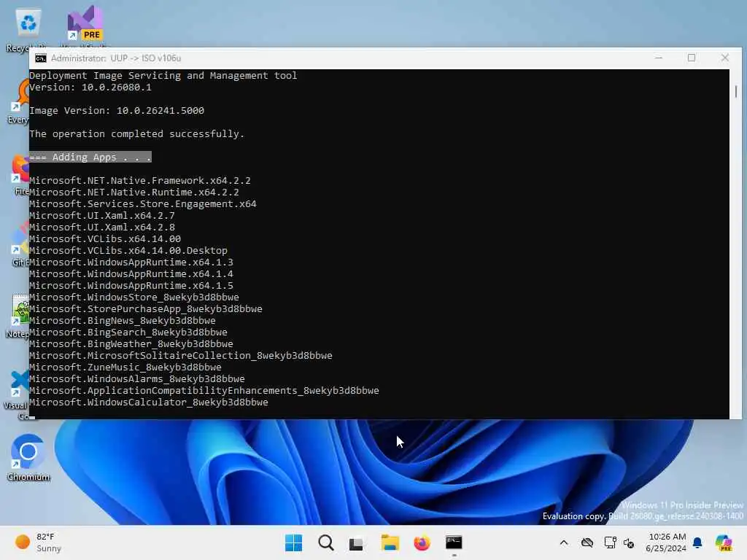Click the Microsoft.WindowsCalculator_8wekyb3d8bbwe line
747x560 pixels.
(149, 402)
